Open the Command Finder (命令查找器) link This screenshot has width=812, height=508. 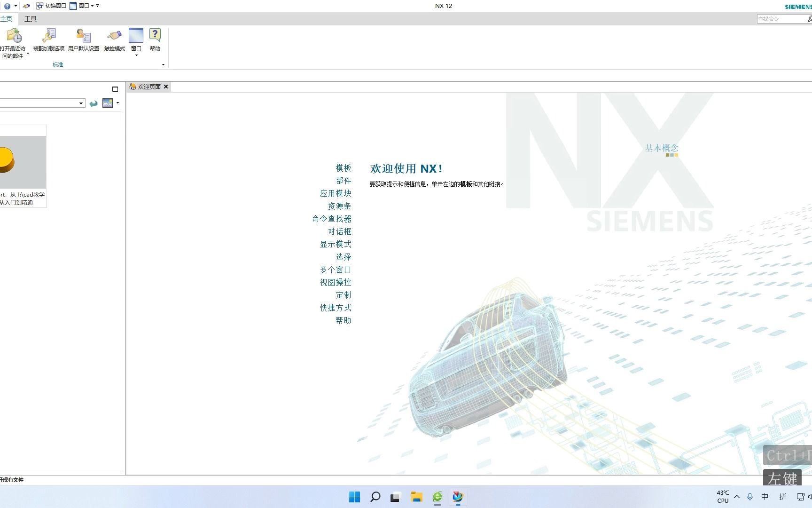click(x=332, y=219)
